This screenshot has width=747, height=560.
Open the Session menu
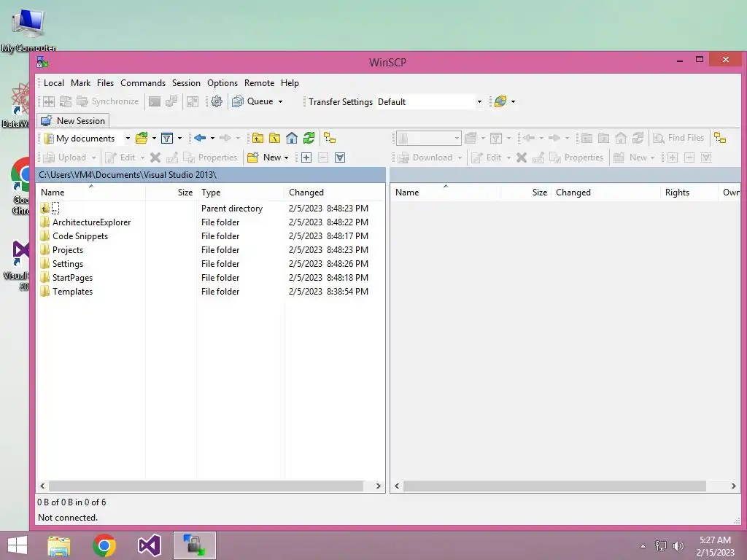186,83
